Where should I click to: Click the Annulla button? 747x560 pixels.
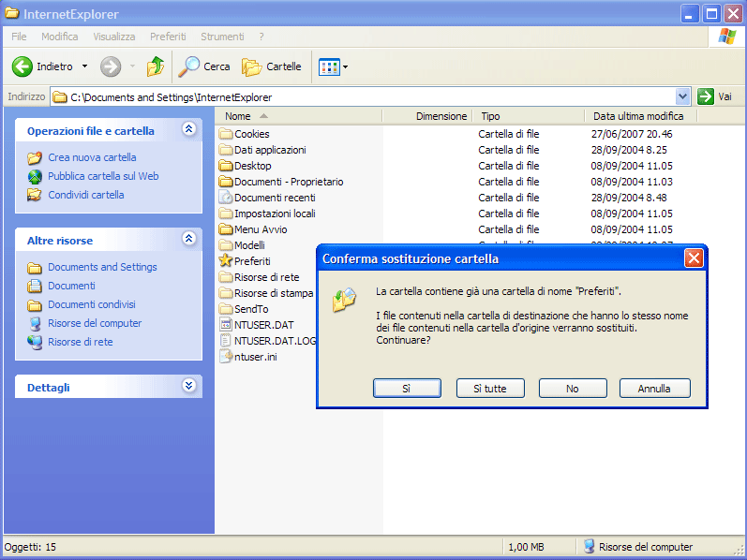click(654, 388)
